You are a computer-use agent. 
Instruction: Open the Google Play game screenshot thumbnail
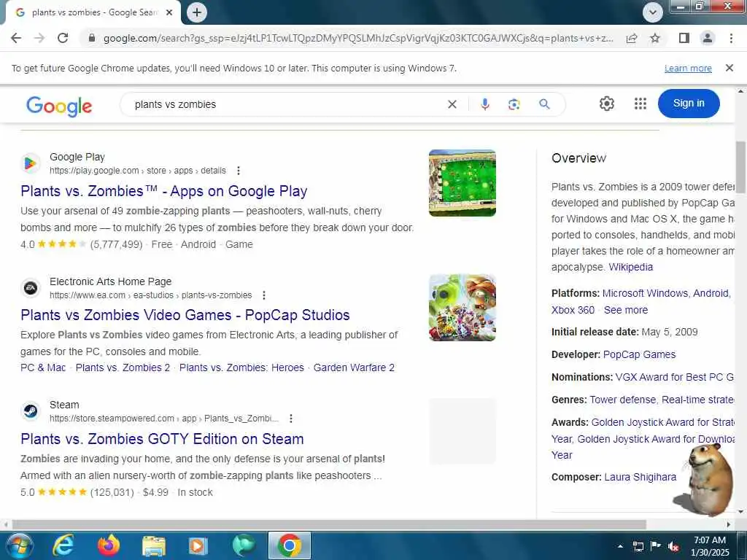click(462, 183)
